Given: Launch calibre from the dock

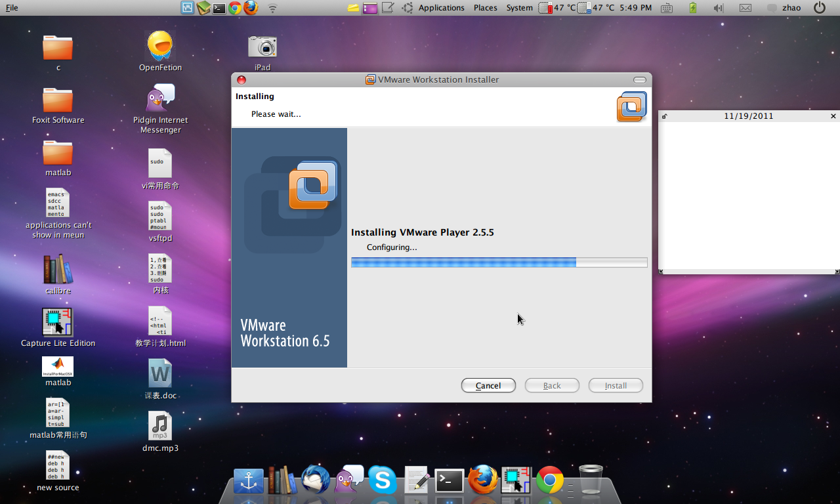Looking at the screenshot, I should [x=282, y=480].
